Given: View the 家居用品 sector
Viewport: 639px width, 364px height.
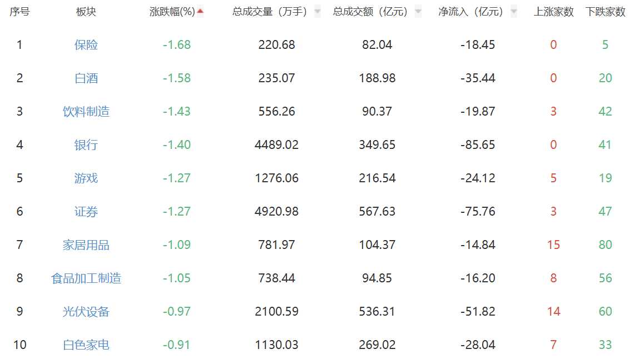Looking at the screenshot, I should click(x=86, y=245).
